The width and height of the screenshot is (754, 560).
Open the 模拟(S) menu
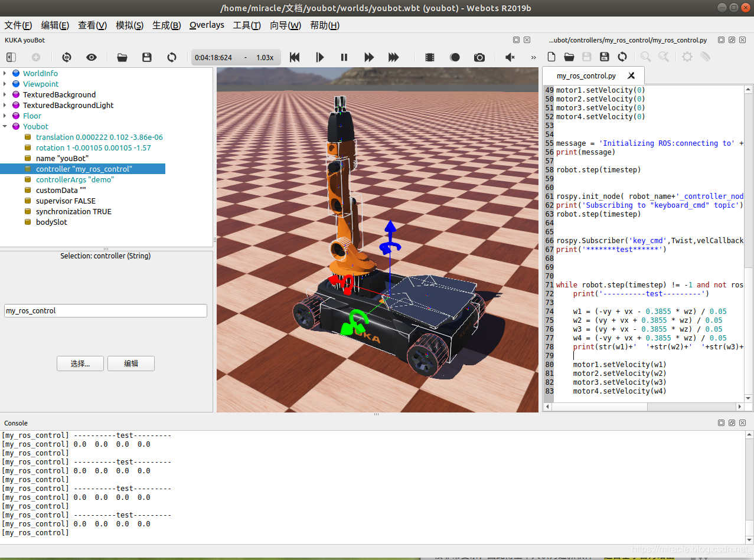pos(129,25)
